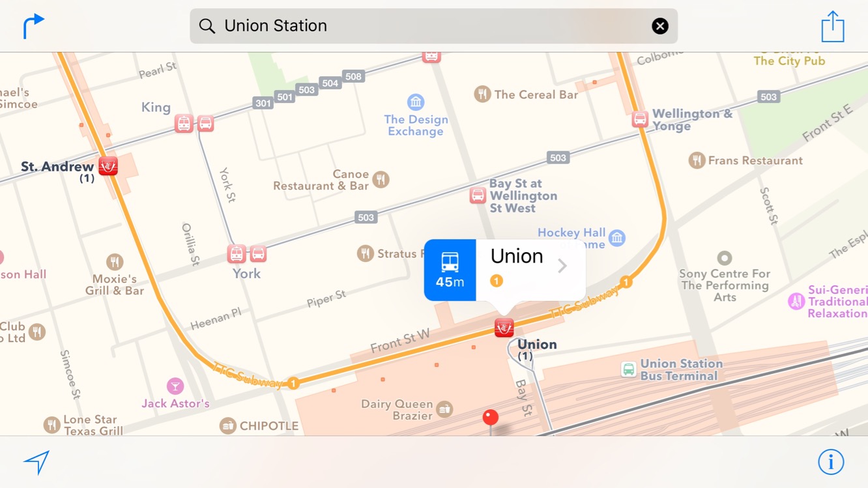Tap the share icon in top bar

pos(832,26)
